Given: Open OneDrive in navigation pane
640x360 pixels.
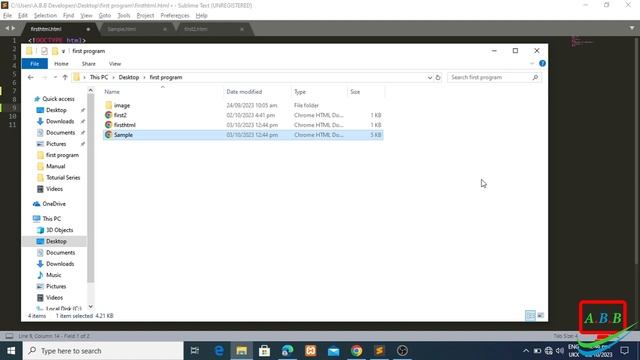Looking at the screenshot, I should coord(54,204).
